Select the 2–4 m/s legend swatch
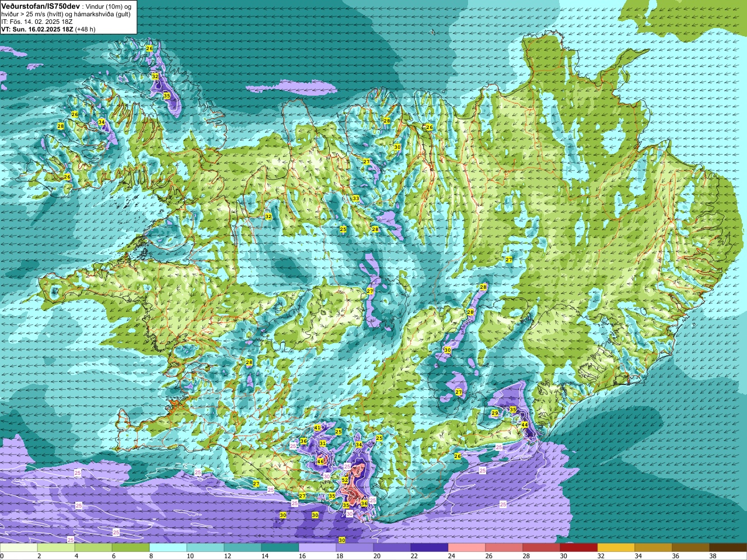The height and width of the screenshot is (560, 747). coord(56,548)
